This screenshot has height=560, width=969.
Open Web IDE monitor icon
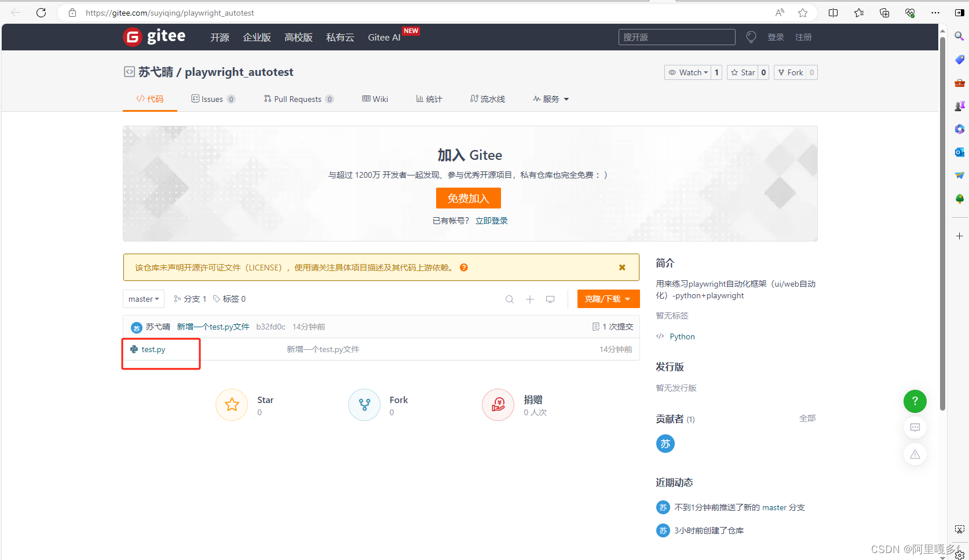550,299
